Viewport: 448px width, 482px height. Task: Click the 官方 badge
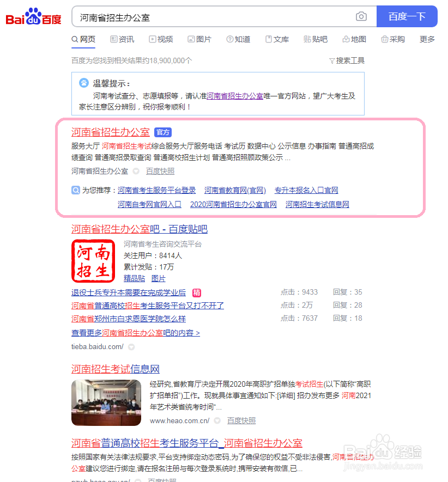163,132
